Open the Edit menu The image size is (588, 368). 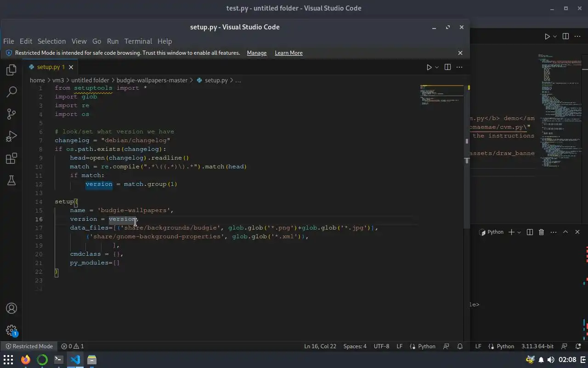(26, 41)
